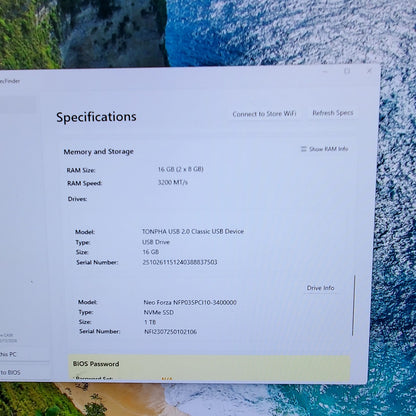Click the TONPHA USB drive serial number
416x416 pixels.
click(x=180, y=262)
